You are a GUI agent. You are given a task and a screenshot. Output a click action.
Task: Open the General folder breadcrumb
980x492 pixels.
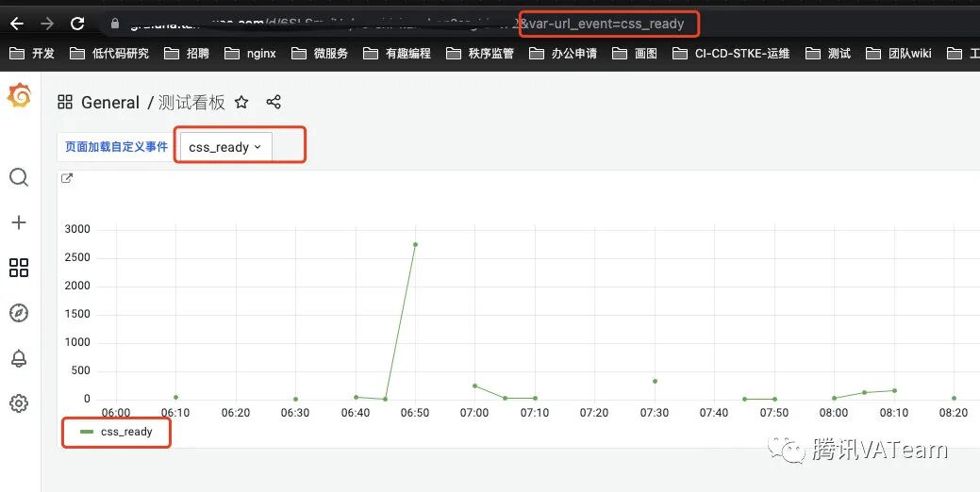(110, 103)
